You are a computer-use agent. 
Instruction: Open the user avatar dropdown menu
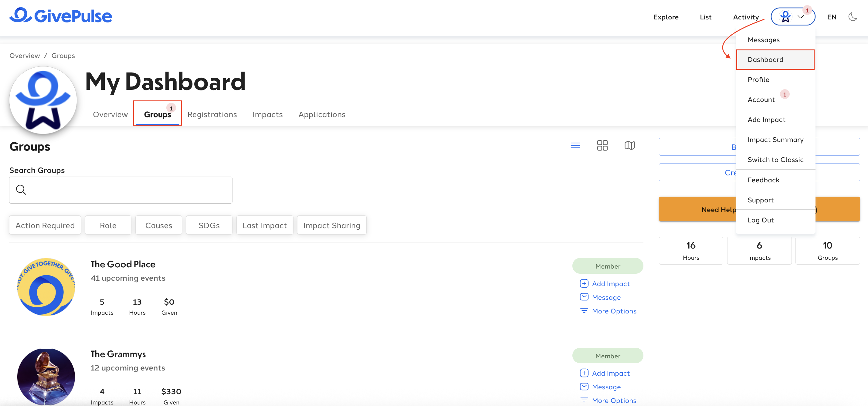click(792, 17)
